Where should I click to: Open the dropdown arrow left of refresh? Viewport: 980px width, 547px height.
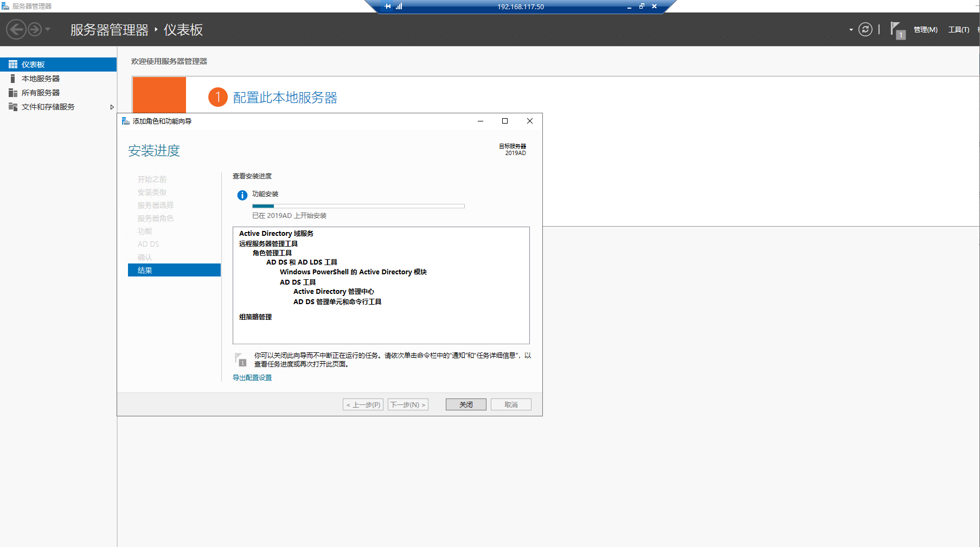point(851,30)
